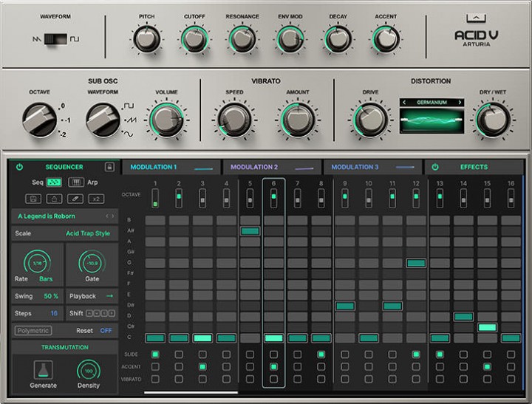Click the sequencer lock icon
This screenshot has height=404, width=532.
(109, 167)
